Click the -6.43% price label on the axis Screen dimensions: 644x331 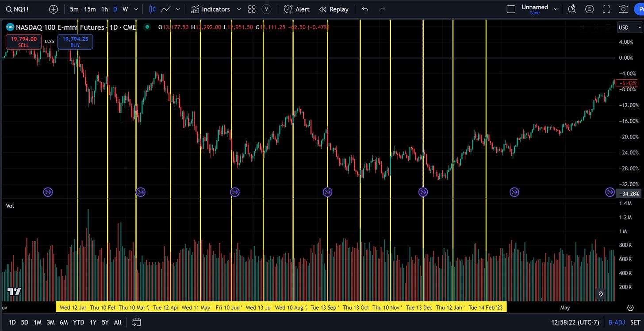[628, 83]
